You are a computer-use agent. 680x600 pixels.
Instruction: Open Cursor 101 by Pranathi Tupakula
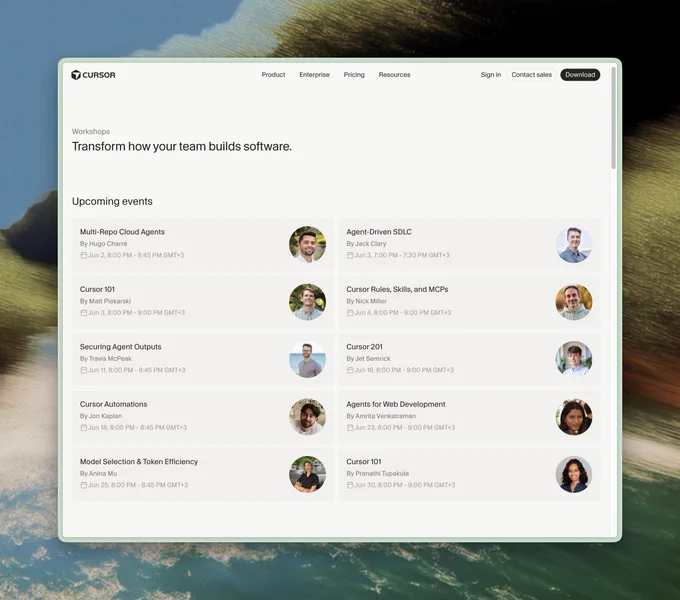pyautogui.click(x=470, y=474)
